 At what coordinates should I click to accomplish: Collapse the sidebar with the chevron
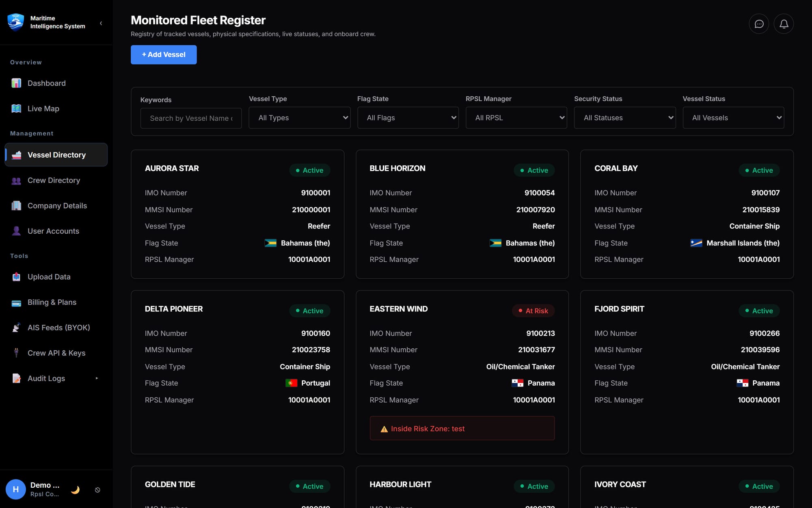[101, 23]
